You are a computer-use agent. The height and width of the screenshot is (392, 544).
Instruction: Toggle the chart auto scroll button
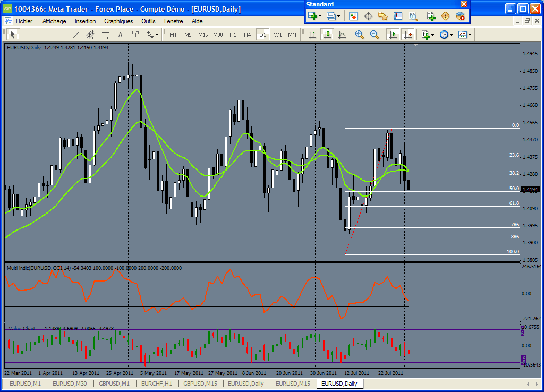pyautogui.click(x=393, y=35)
